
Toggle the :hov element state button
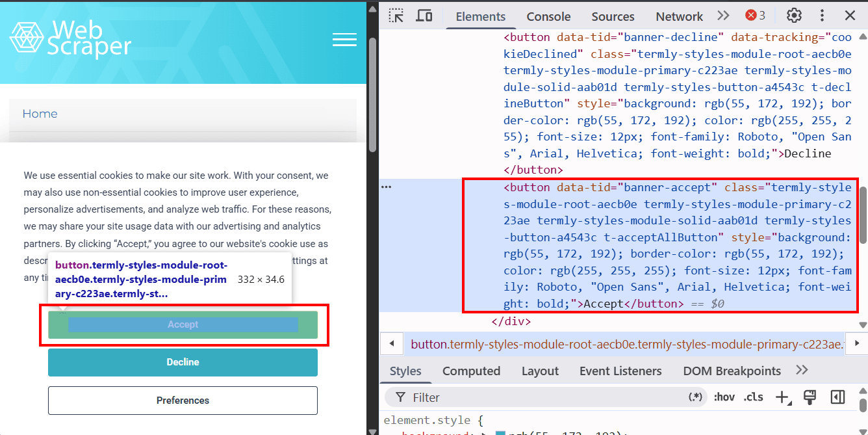point(724,397)
